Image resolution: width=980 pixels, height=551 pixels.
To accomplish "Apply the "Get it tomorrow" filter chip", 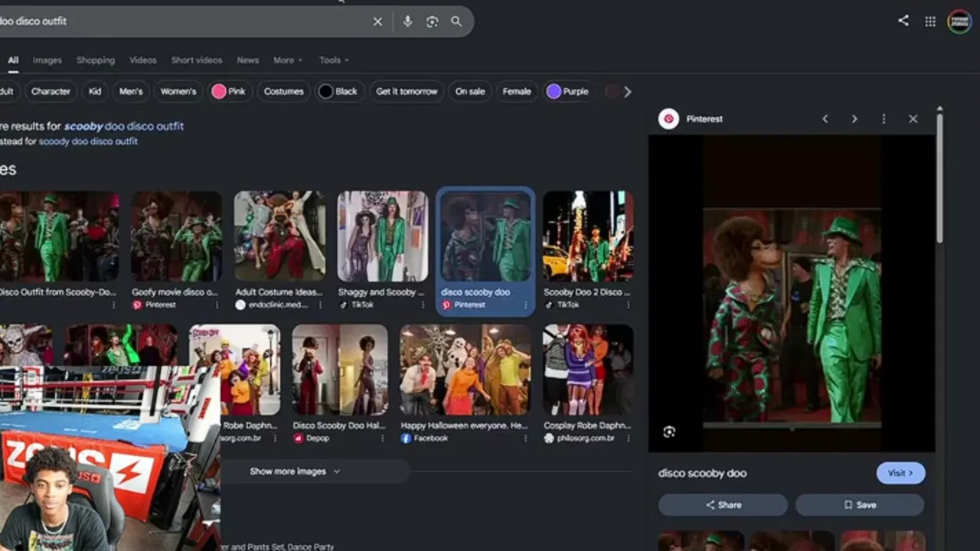I will pyautogui.click(x=407, y=92).
